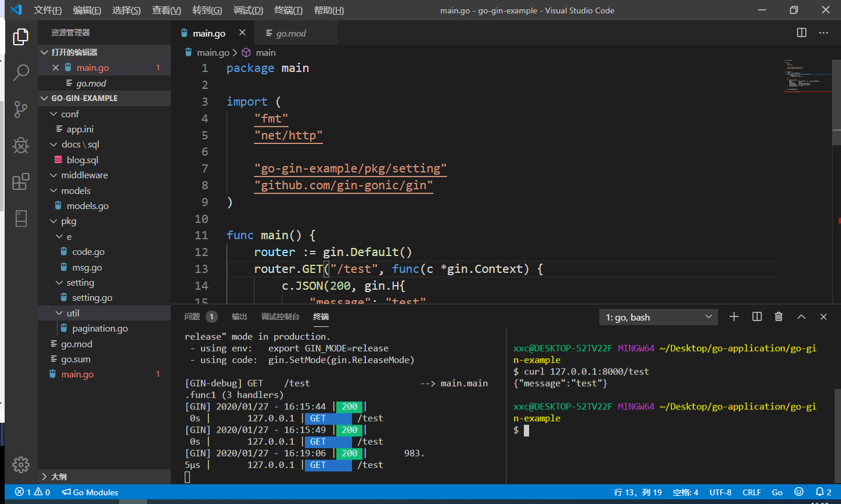The image size is (841, 504).
Task: Open the 终端(T) menu
Action: pyautogui.click(x=288, y=10)
